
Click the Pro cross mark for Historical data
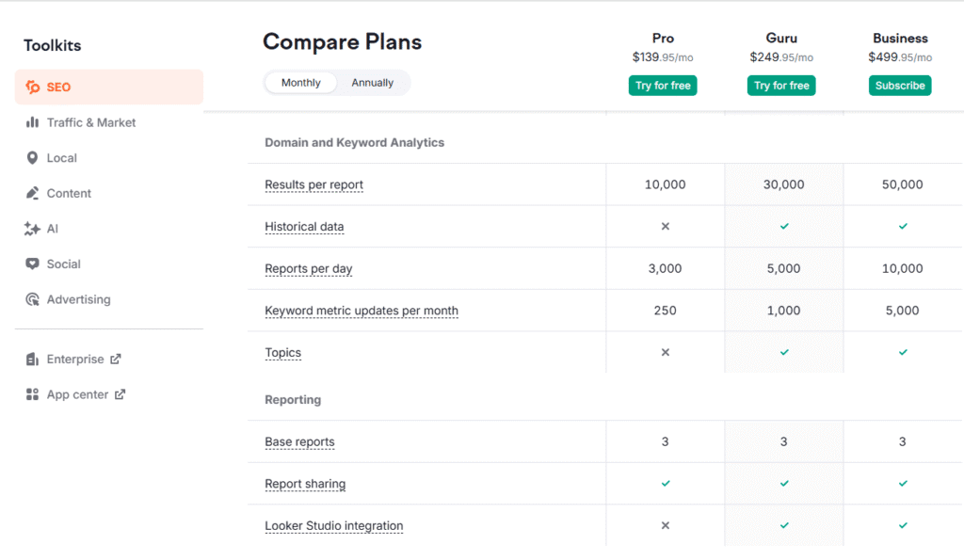point(666,226)
